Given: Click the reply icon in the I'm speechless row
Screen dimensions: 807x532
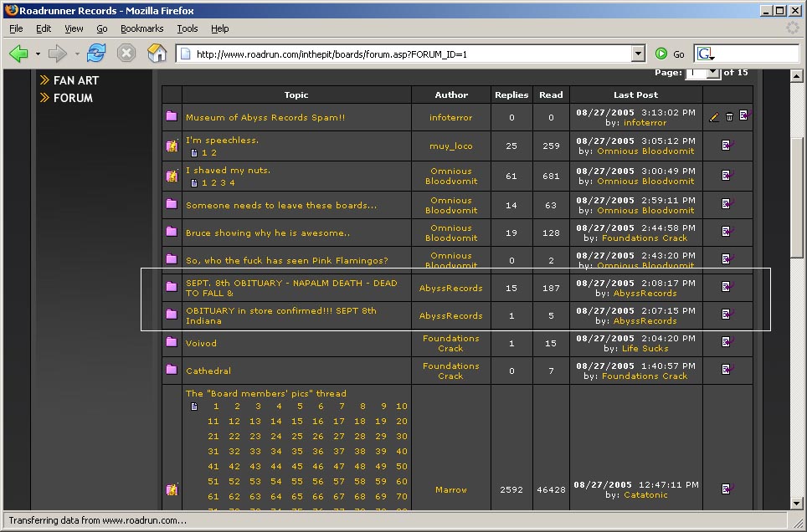Looking at the screenshot, I should click(727, 145).
